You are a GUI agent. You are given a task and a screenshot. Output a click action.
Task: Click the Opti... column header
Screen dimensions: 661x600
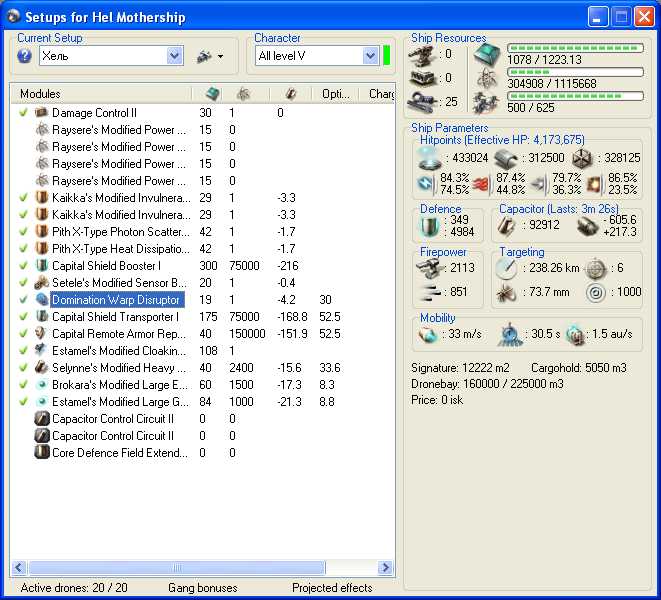[335, 94]
